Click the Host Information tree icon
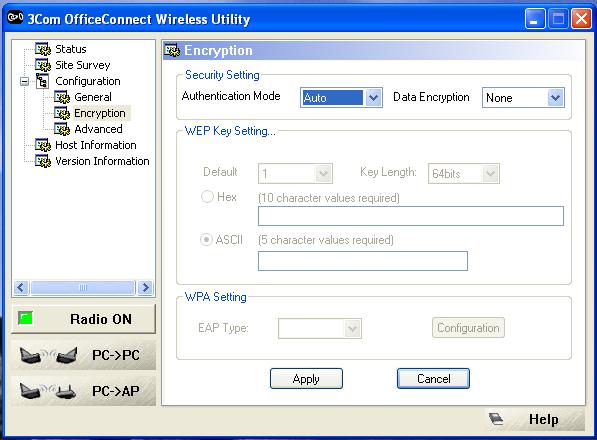The height and width of the screenshot is (440, 597). [43, 145]
